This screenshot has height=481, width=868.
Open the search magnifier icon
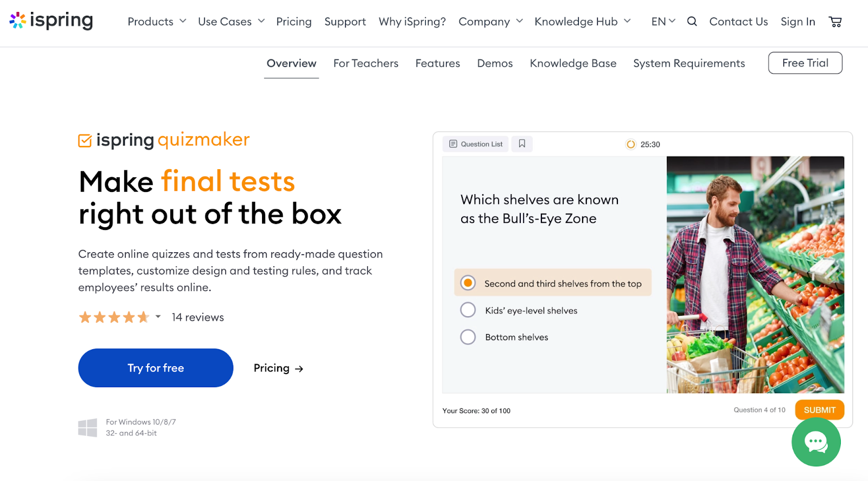pyautogui.click(x=692, y=22)
